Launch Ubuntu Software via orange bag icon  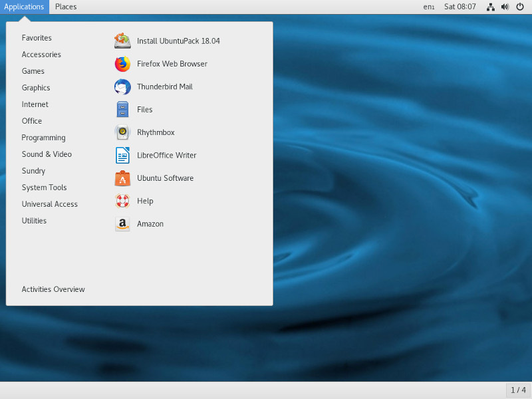(x=122, y=178)
